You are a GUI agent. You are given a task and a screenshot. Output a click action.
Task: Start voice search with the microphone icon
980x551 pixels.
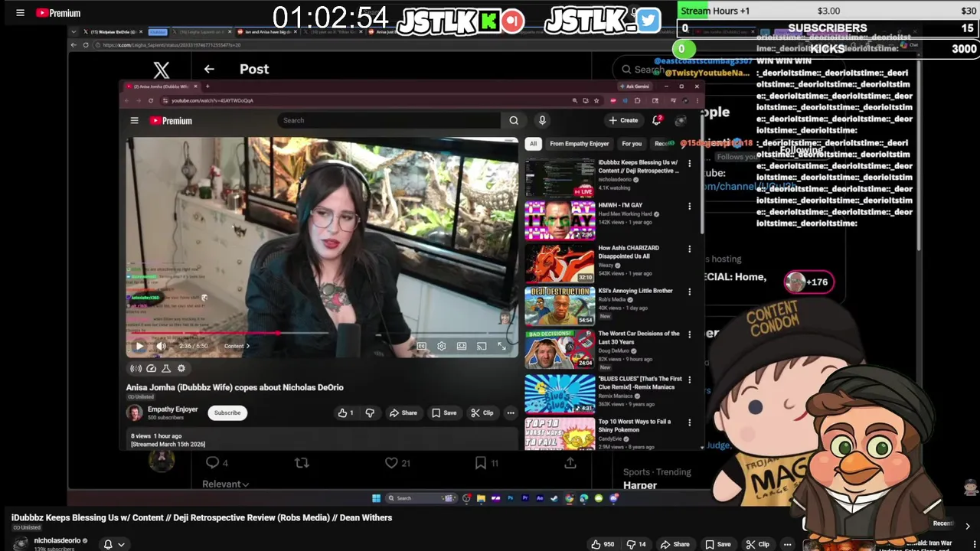tap(542, 120)
